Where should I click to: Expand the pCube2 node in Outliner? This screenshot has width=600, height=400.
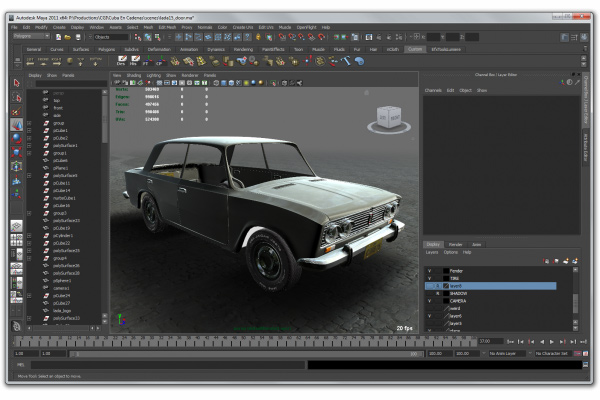[x=29, y=138]
